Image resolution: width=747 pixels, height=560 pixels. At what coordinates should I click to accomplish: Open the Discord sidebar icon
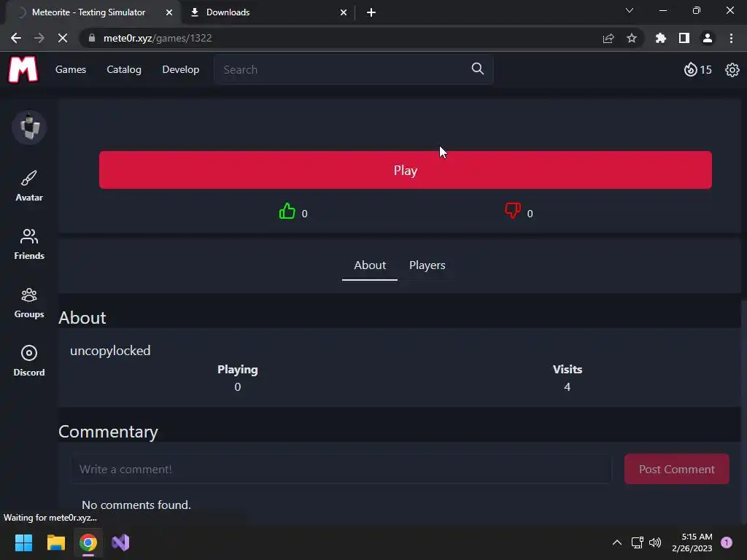click(29, 361)
